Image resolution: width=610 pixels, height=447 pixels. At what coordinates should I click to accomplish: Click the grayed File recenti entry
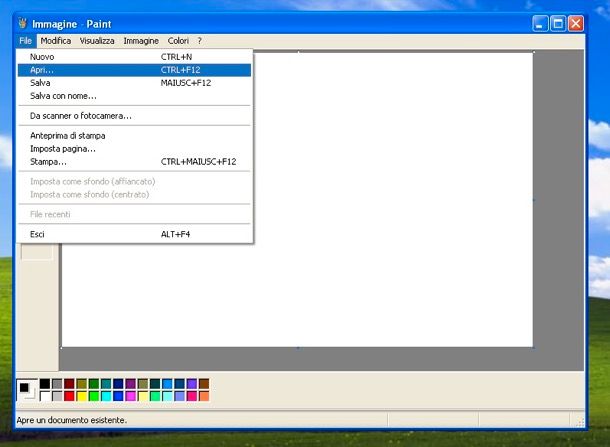[134, 214]
